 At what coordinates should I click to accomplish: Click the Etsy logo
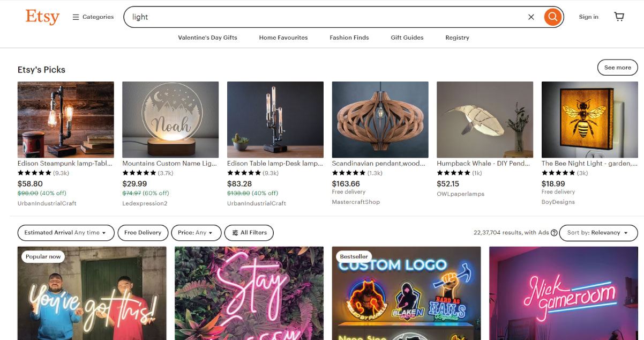[x=42, y=17]
